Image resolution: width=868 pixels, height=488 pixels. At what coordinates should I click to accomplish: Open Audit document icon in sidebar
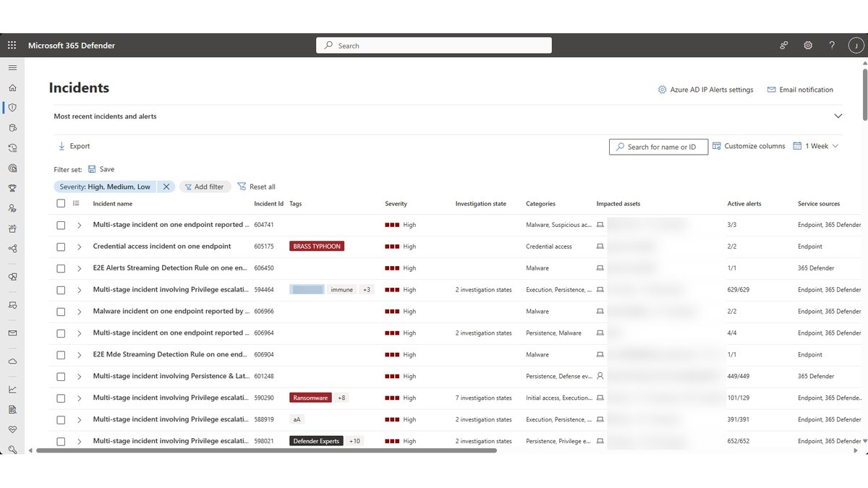pyautogui.click(x=12, y=409)
